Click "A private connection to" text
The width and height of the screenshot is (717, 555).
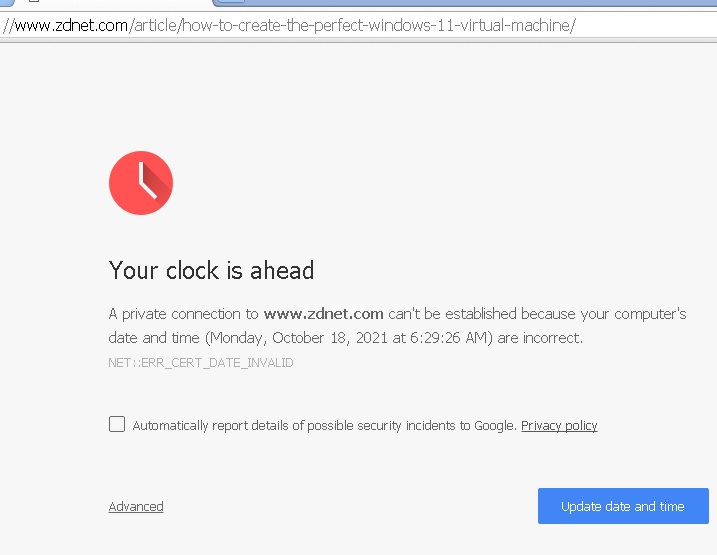183,314
